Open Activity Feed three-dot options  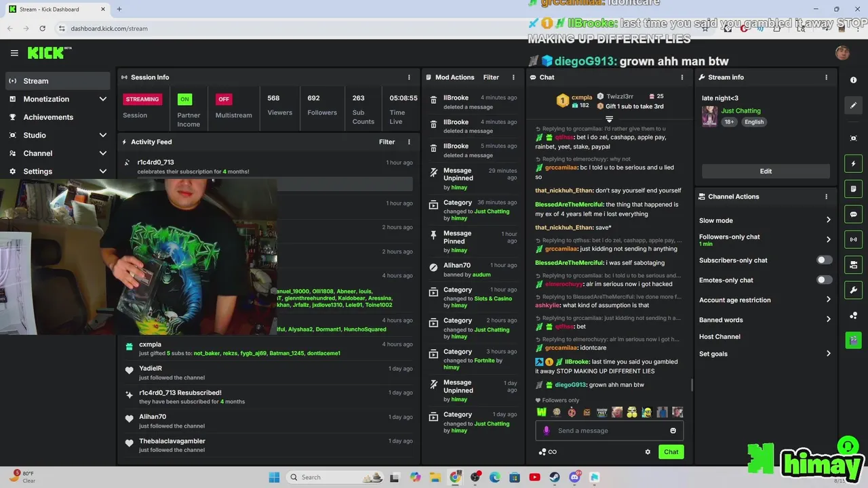pyautogui.click(x=409, y=142)
